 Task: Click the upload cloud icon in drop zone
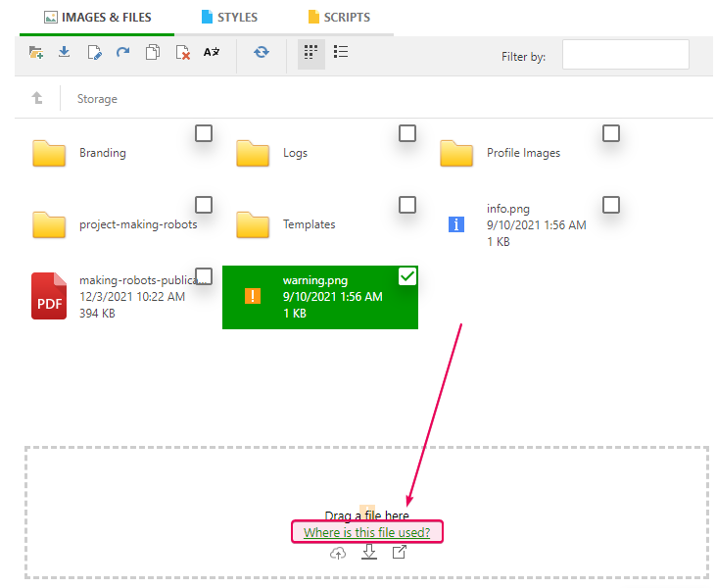click(338, 554)
